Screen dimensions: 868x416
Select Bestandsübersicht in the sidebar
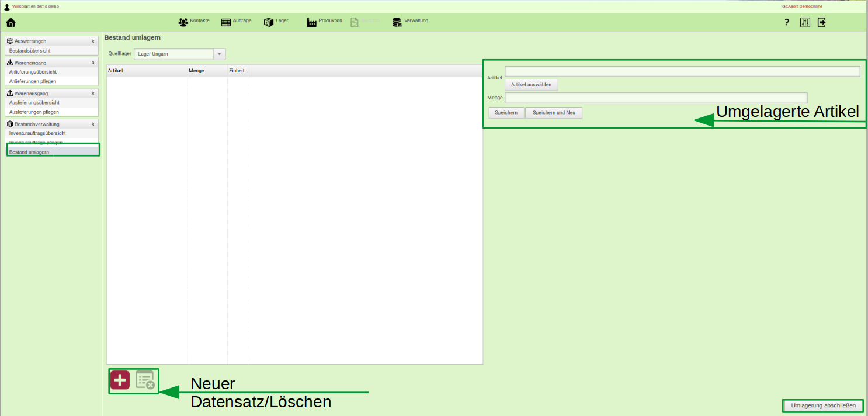click(x=30, y=51)
